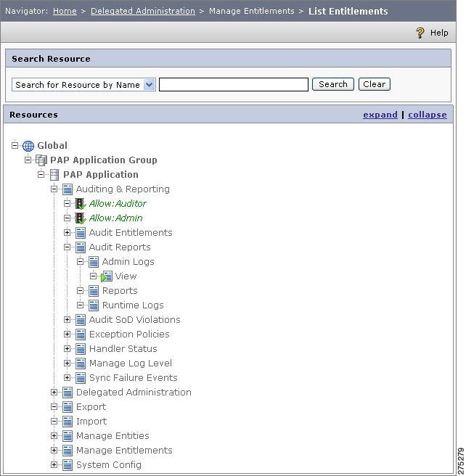
Task: Collapse the Auditing & Reporting node
Action: point(54,189)
